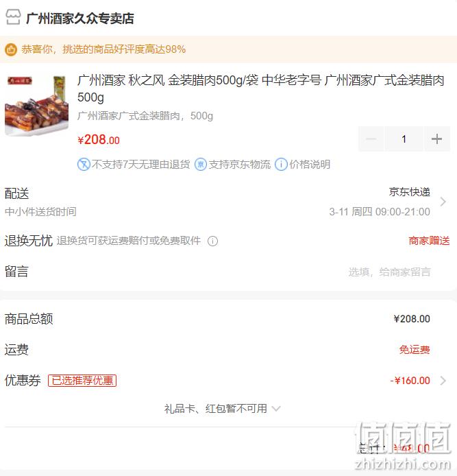
Task: Open the 价格说明 info icon
Action: pos(281,165)
